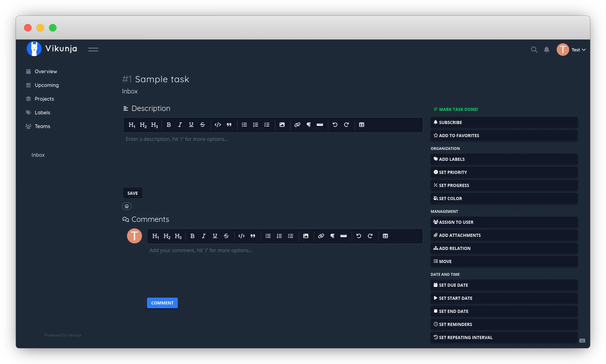Add link using description toolbar icon
Viewport: 606px width, 364px height.
point(297,125)
